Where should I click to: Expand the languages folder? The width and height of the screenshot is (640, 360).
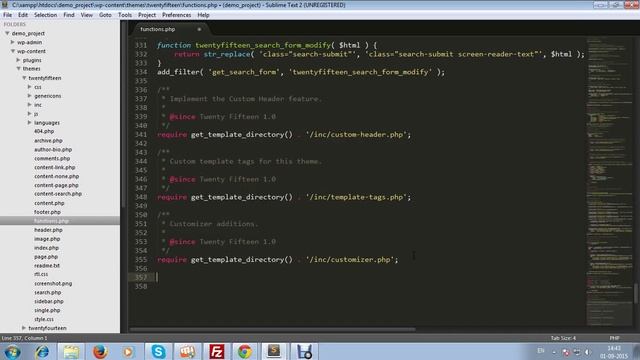(29, 122)
